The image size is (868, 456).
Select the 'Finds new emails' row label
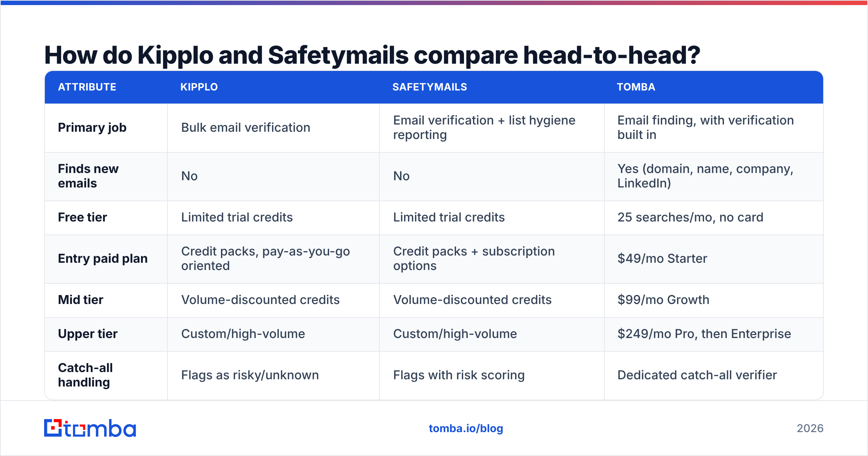click(x=88, y=176)
